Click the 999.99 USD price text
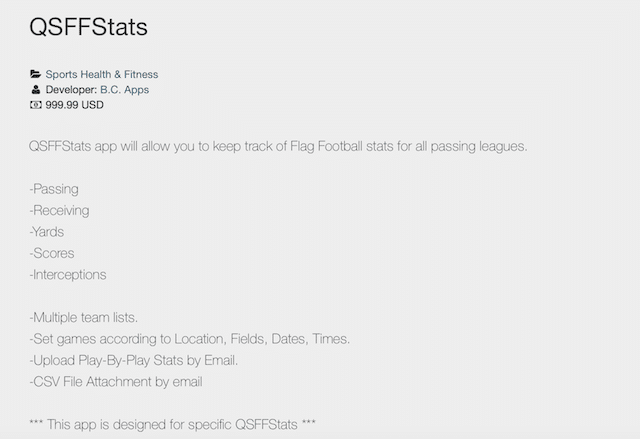The width and height of the screenshot is (640, 439). pyautogui.click(x=74, y=105)
